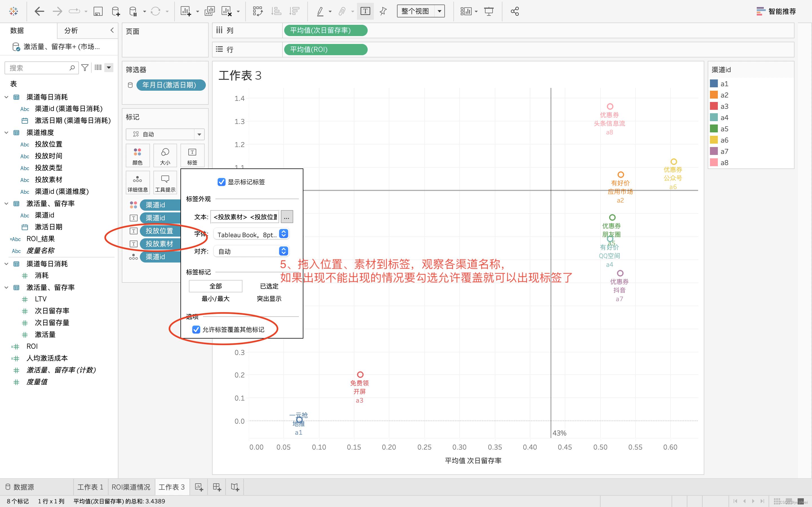
Task: Click the save workbook icon
Action: tap(98, 11)
